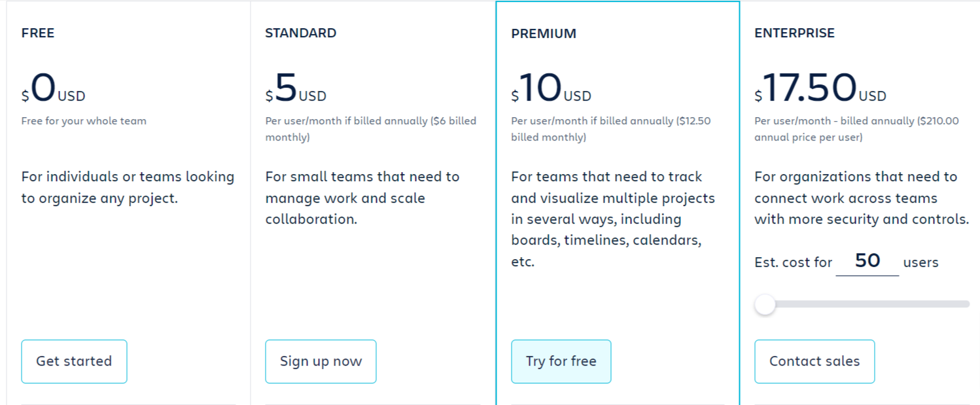Click the Standard plan description text
980x405 pixels.
coord(362,198)
